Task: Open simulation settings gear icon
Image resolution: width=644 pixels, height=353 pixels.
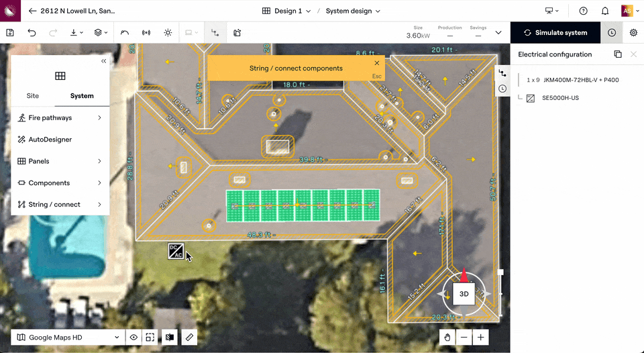Action: point(633,32)
